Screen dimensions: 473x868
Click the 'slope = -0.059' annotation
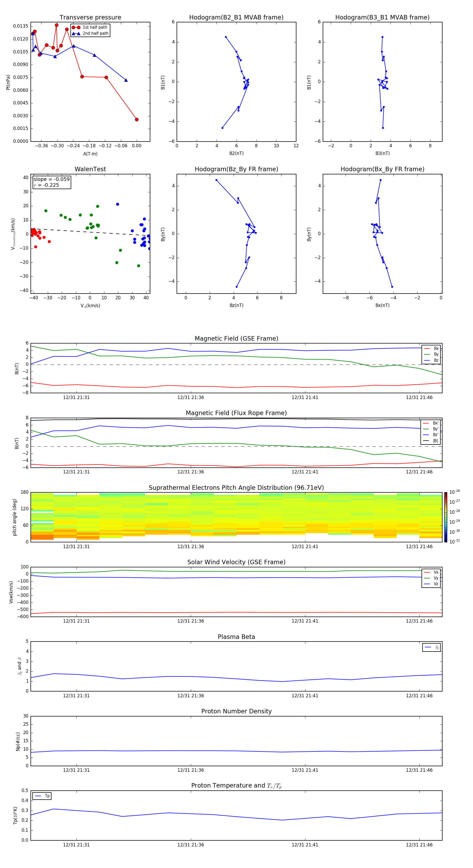point(52,179)
